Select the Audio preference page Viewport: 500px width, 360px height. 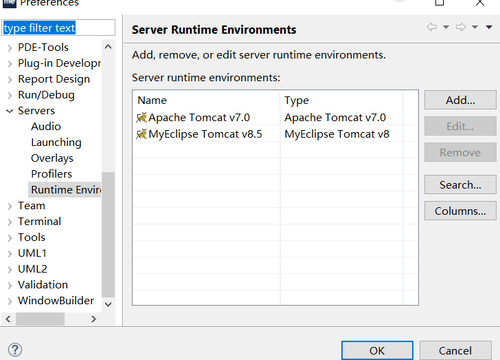46,126
